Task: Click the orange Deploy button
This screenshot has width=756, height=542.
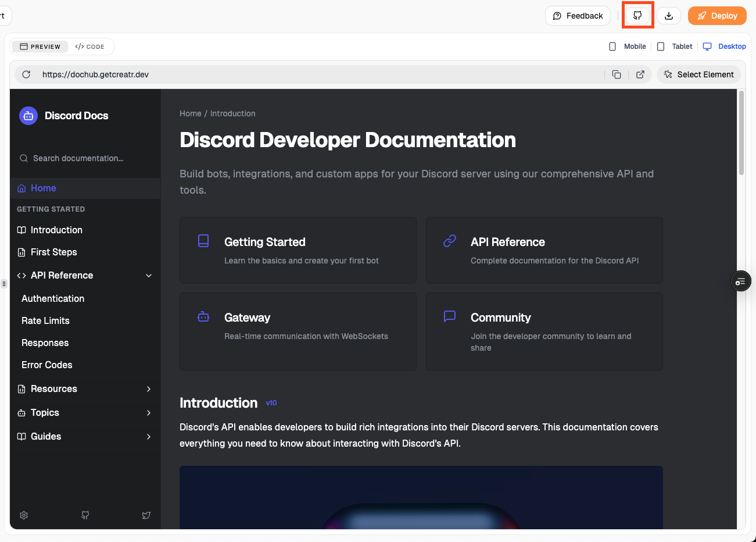Action: click(x=717, y=16)
